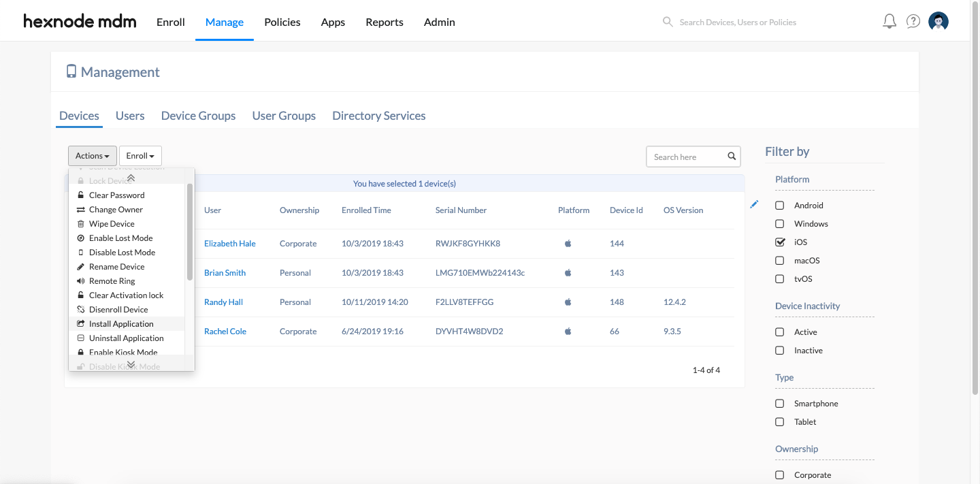Screen dimensions: 980x484
Task: Click the Disenroll Device icon
Action: tap(81, 310)
